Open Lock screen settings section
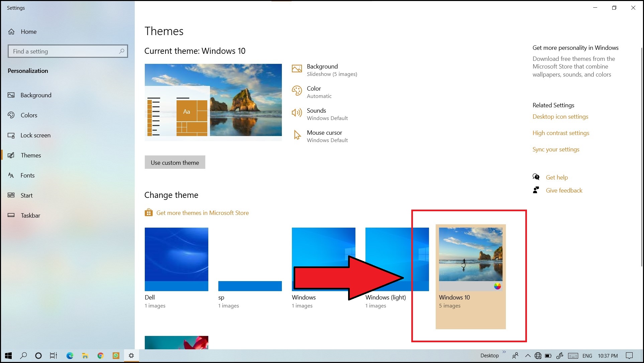Viewport: 644px width, 363px height. (x=35, y=135)
